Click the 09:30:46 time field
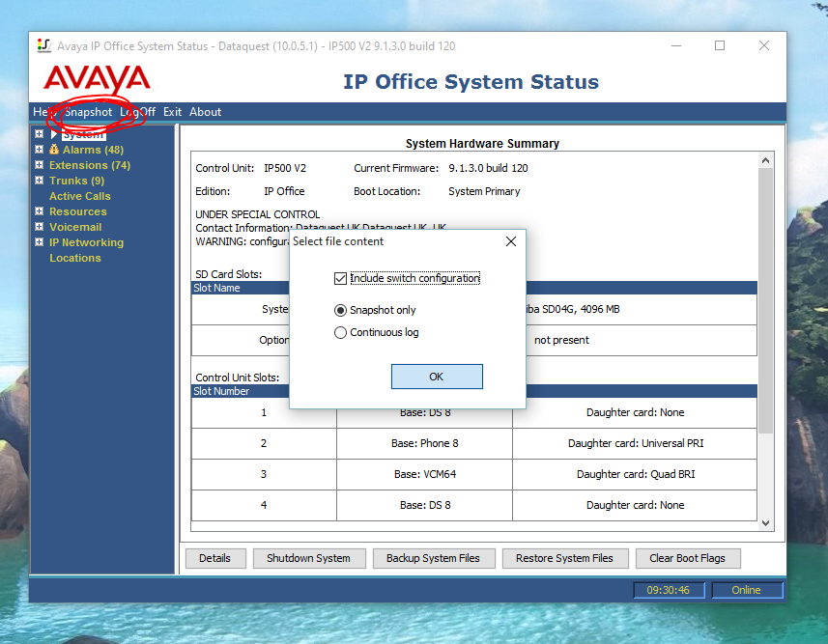Screen dimensions: 828x644 [x=669, y=590]
